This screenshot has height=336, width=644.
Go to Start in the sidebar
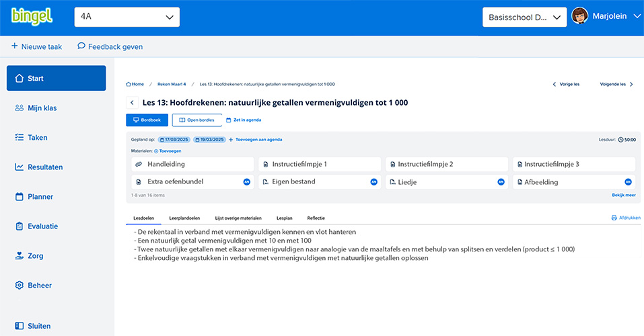coord(57,78)
